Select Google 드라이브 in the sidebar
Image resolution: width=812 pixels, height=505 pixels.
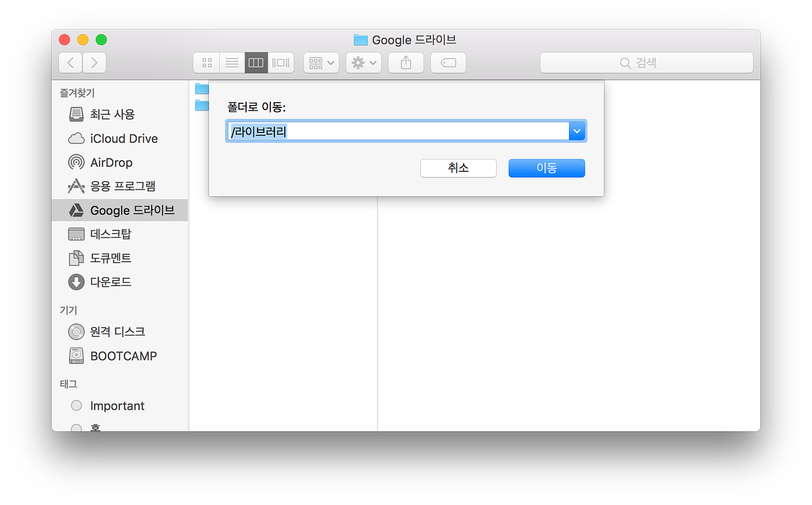(x=119, y=210)
